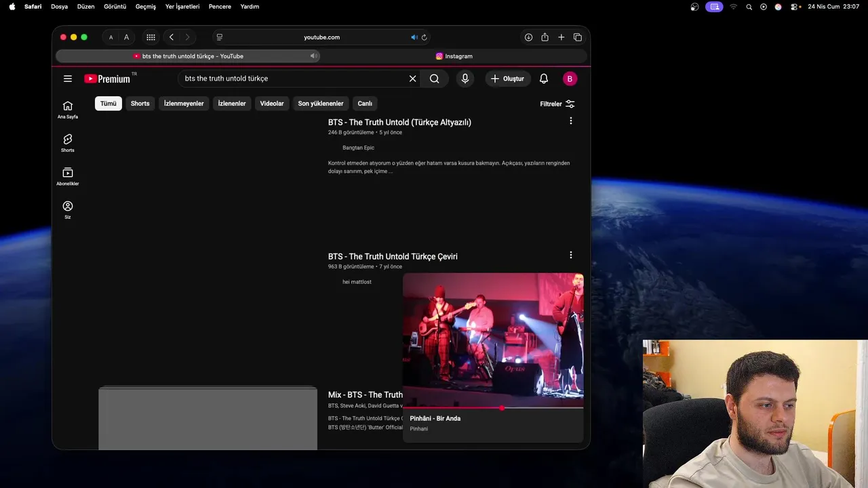Open BTS - The Truth Untold Türkçe Çeviri video

coord(393,256)
